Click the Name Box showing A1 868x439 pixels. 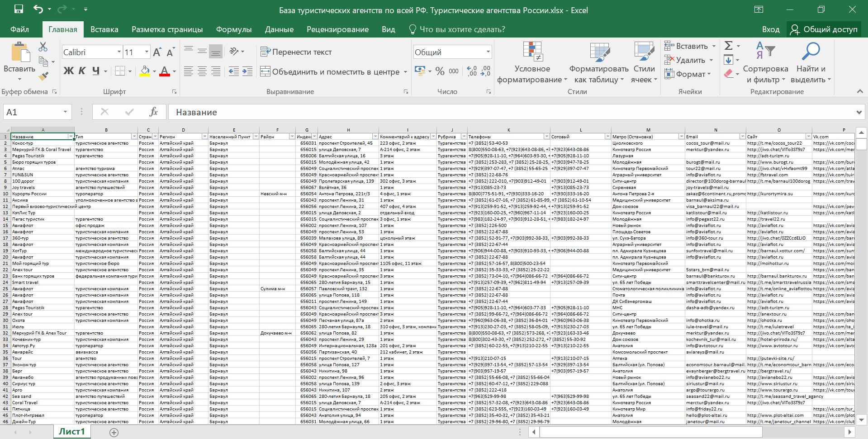32,112
